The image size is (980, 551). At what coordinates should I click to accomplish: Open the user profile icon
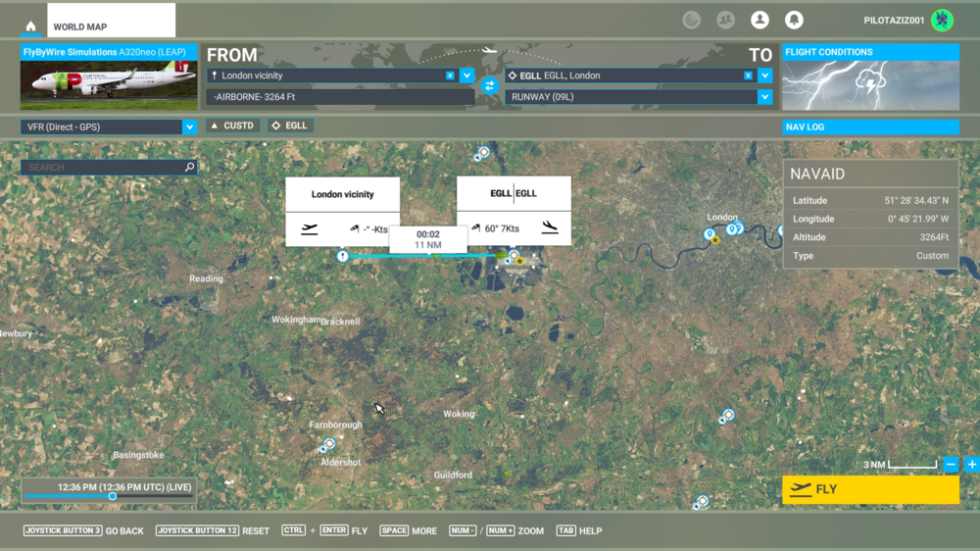click(759, 21)
